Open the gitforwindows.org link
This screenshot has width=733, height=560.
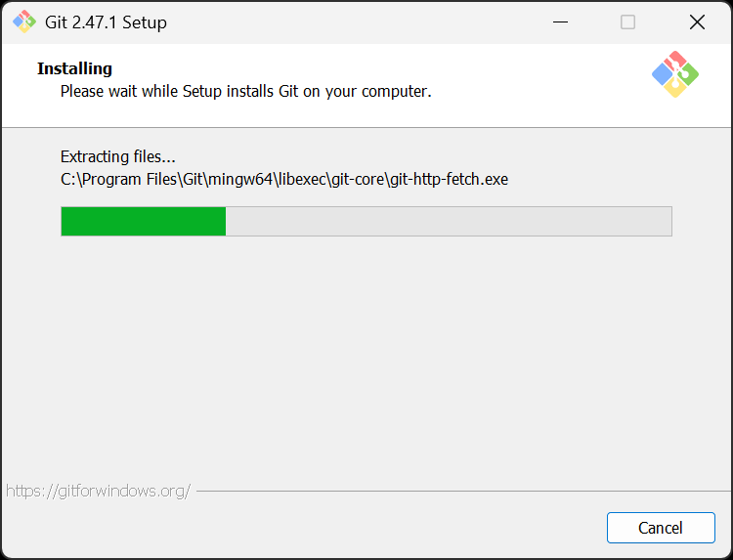[x=98, y=491]
